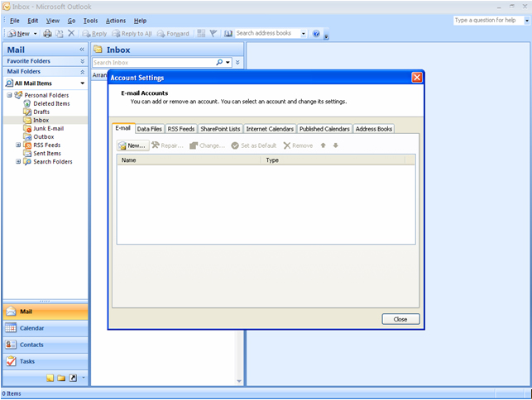Click the Search Inbox field
Viewport: 532px width, 400px height.
point(153,62)
